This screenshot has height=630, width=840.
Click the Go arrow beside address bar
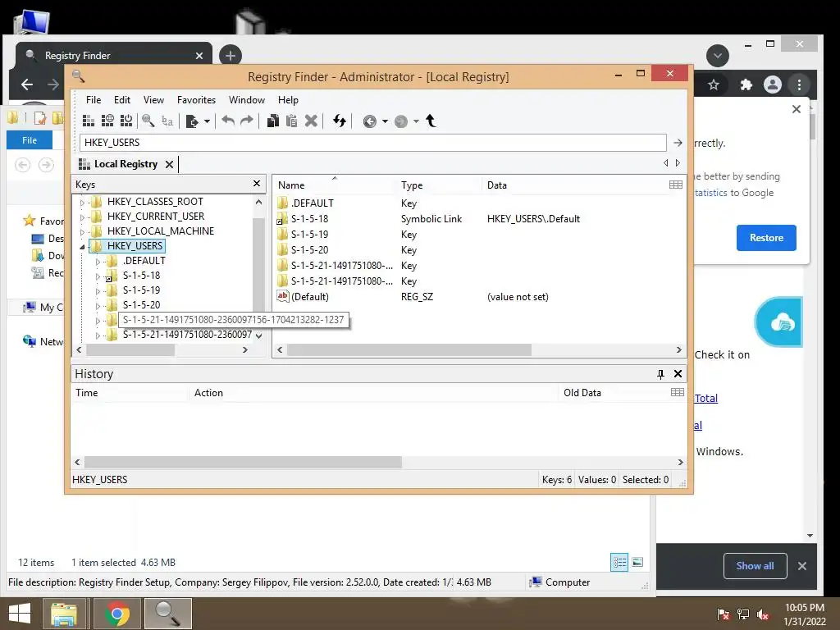coord(678,143)
